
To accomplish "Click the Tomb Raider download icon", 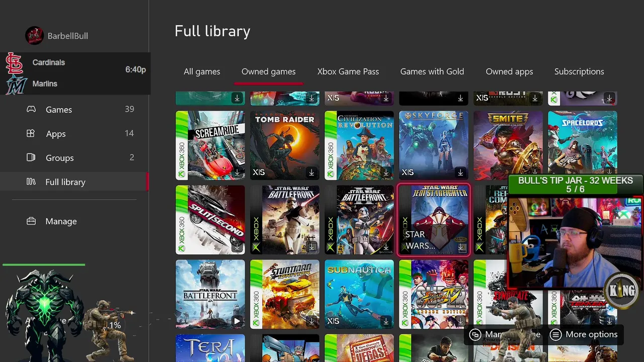I will [x=311, y=172].
